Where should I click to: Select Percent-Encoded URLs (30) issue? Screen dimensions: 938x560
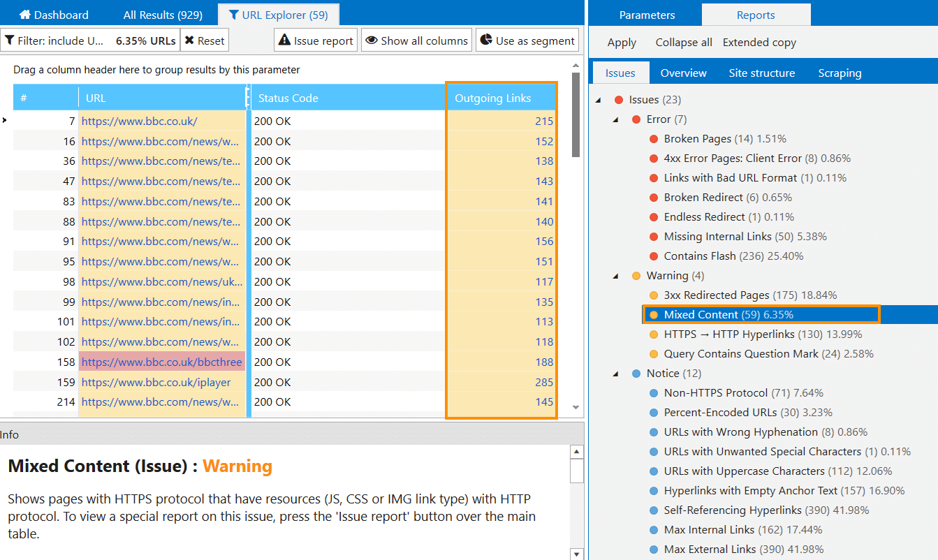pos(748,413)
